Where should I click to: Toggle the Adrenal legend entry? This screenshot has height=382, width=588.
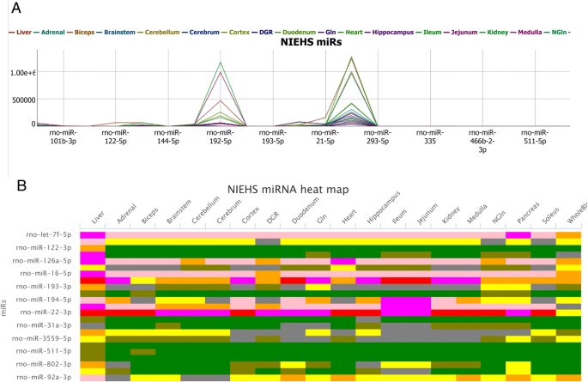(49, 33)
